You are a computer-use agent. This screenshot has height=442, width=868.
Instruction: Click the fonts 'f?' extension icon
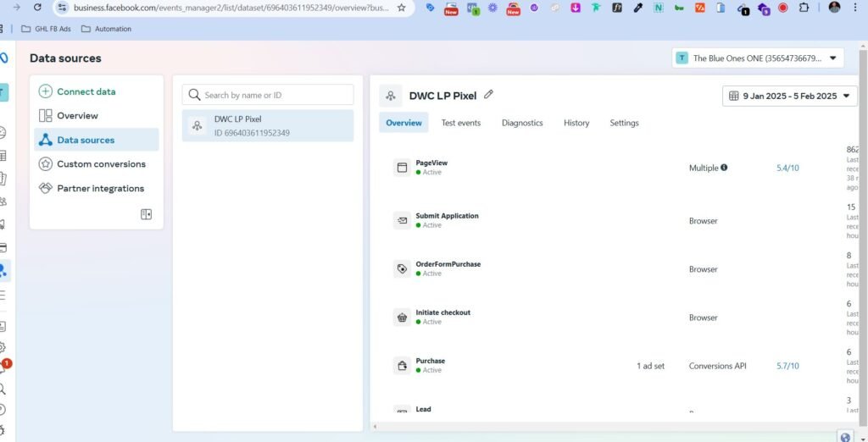(x=617, y=8)
